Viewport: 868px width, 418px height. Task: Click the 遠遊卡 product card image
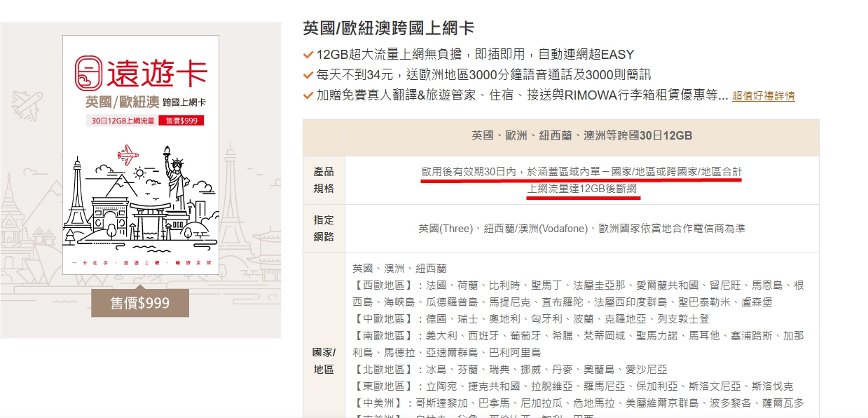click(x=141, y=155)
